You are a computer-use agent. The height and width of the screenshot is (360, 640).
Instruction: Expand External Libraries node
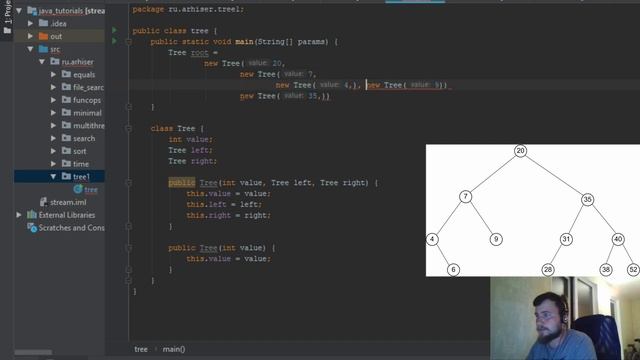19,214
